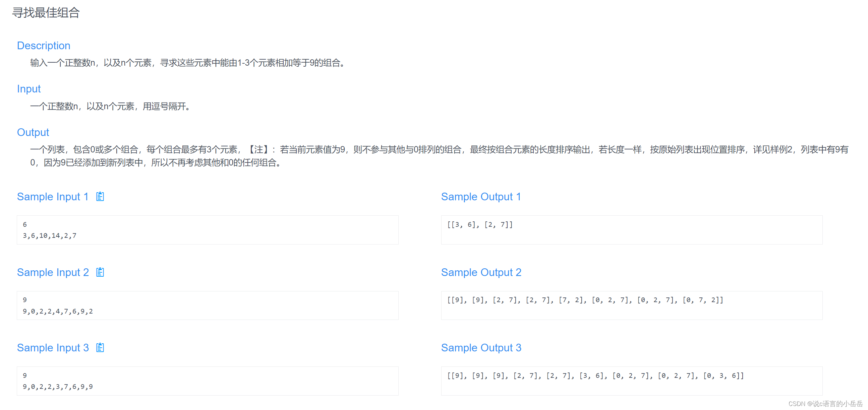Copy Sample Input 2 with clipboard icon
The width and height of the screenshot is (868, 410).
100,272
